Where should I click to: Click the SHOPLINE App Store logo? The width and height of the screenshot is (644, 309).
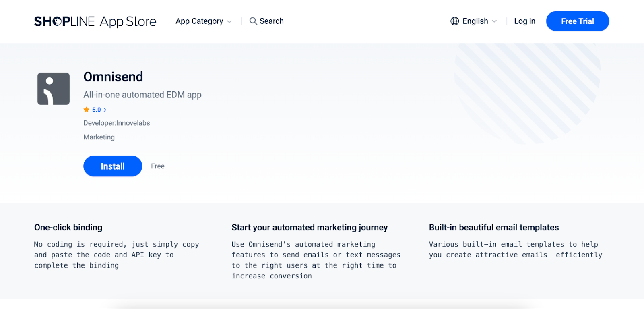(x=95, y=21)
